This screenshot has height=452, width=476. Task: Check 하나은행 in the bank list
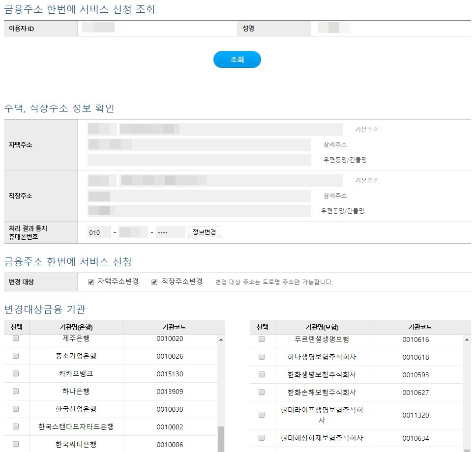pyautogui.click(x=16, y=391)
